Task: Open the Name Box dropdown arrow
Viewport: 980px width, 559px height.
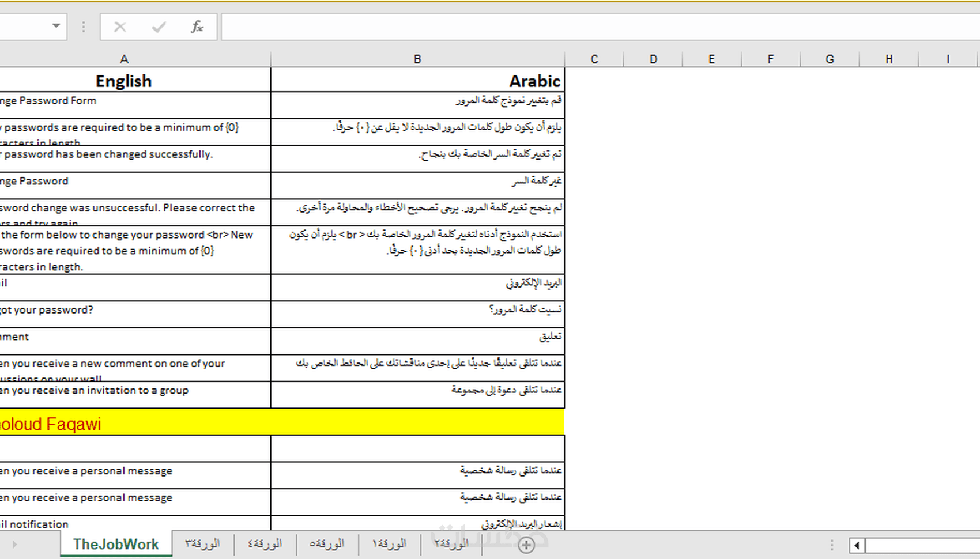Action: pos(56,26)
